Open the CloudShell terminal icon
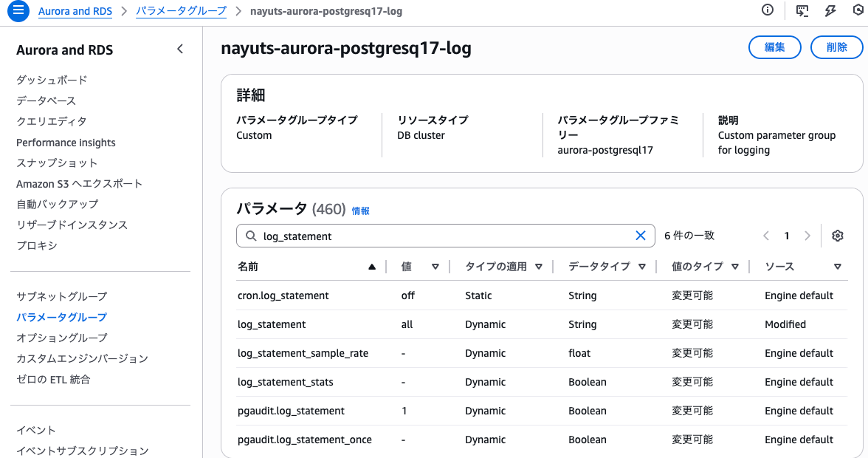The width and height of the screenshot is (868, 458). tap(802, 10)
